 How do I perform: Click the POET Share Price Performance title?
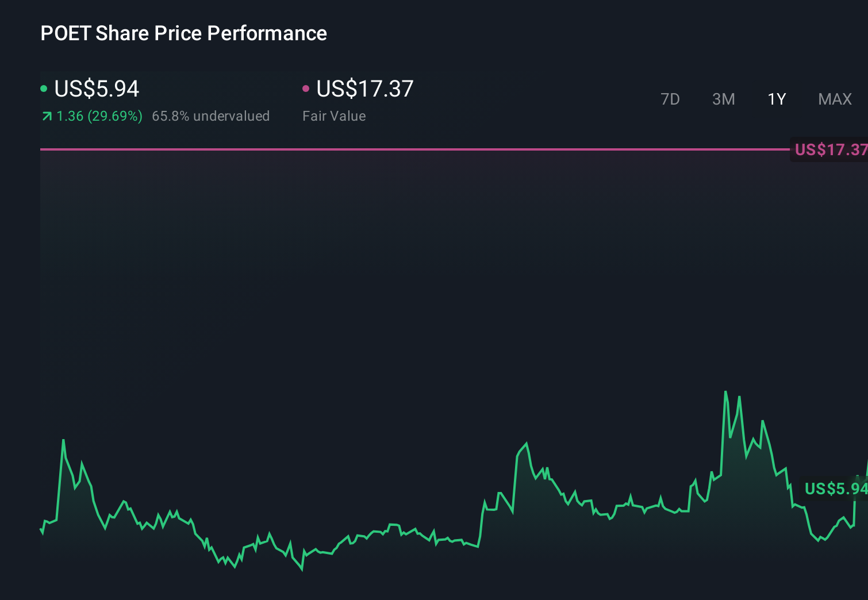point(183,33)
